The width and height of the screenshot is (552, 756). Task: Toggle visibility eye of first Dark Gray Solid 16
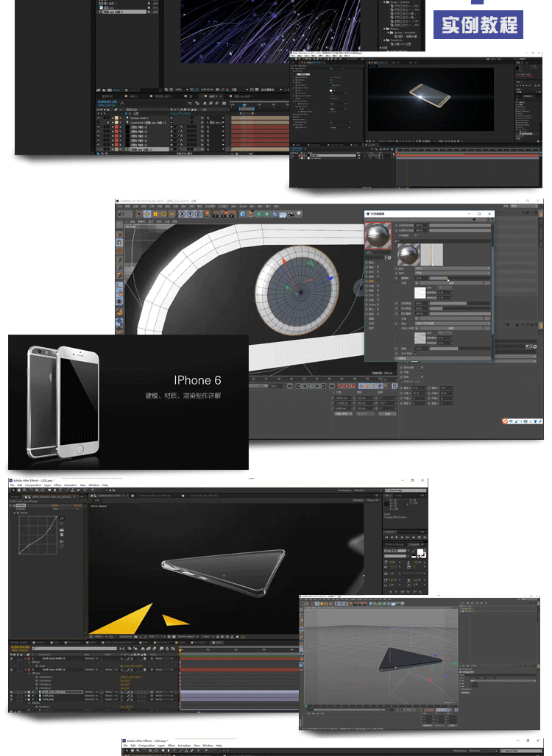pos(11,659)
